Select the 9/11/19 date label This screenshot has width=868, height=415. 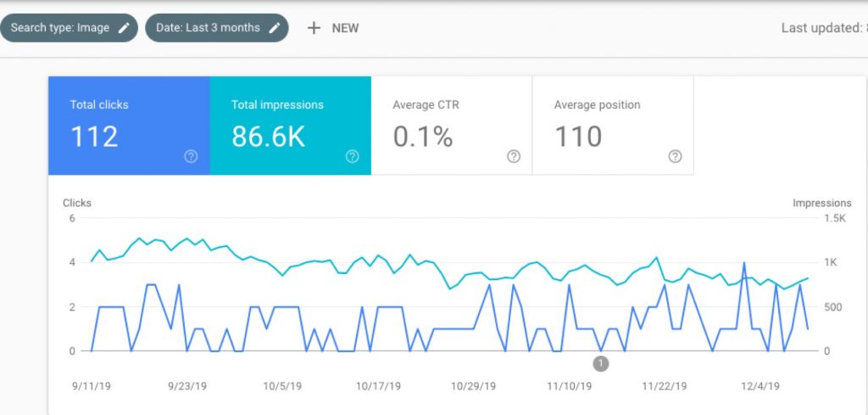coord(92,386)
